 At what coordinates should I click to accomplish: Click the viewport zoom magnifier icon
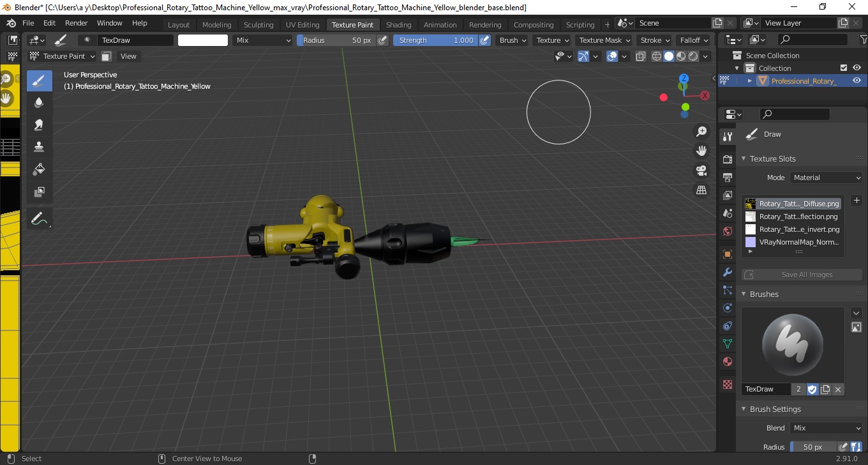coord(701,132)
